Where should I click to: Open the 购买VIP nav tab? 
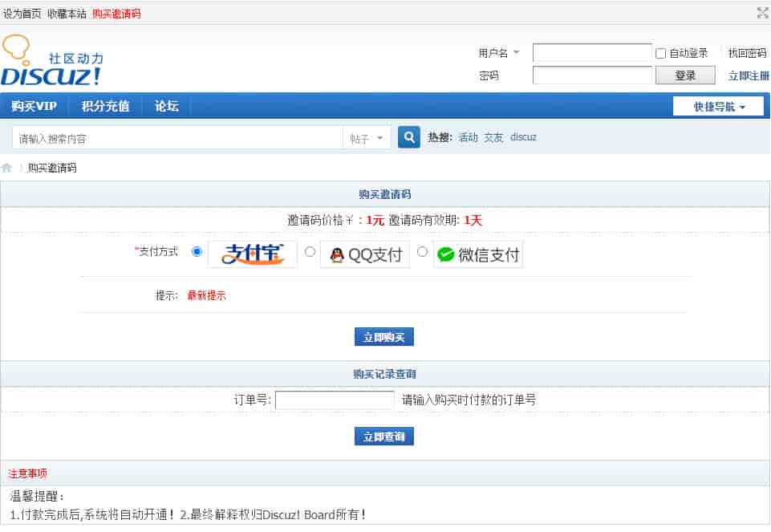point(34,106)
